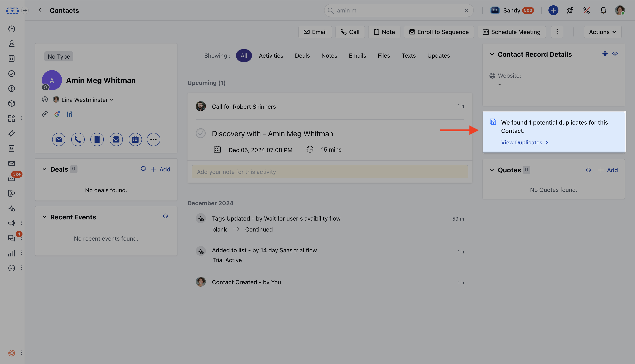Open the notifications bell
This screenshot has height=364, width=635.
pos(603,11)
